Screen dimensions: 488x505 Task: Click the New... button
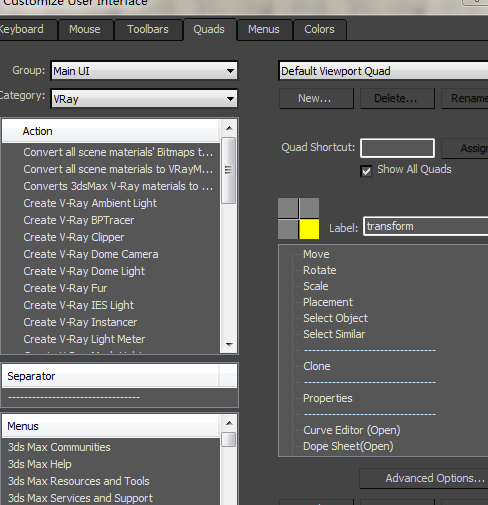click(316, 98)
